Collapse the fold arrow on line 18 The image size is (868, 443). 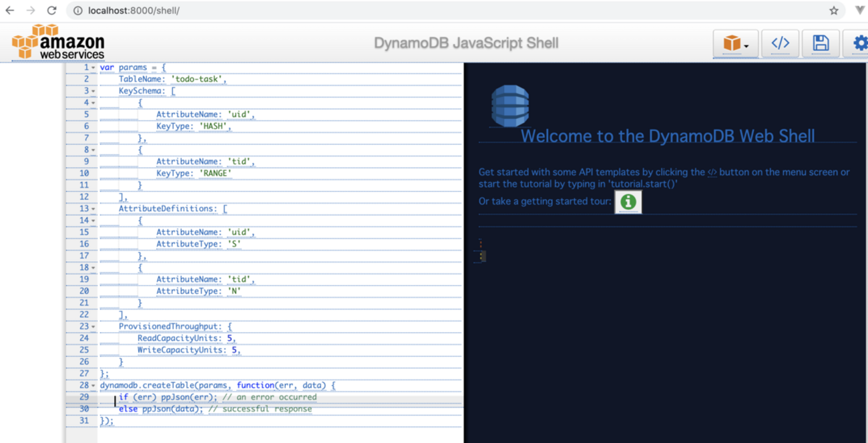click(93, 267)
